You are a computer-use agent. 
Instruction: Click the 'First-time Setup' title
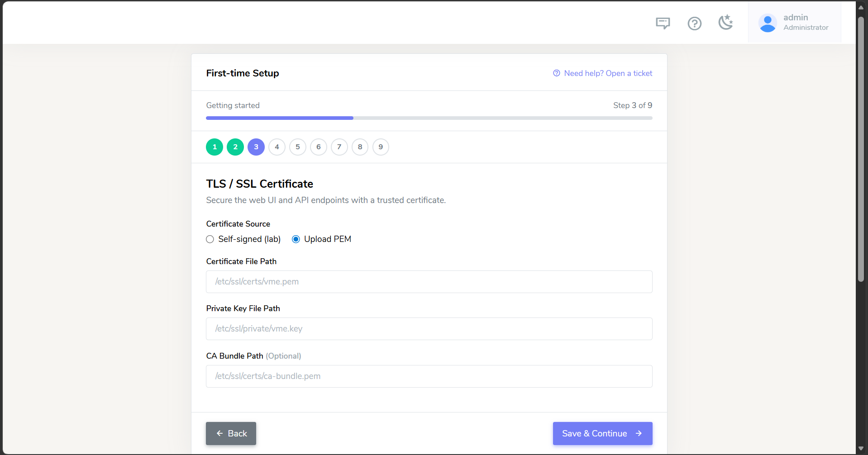pyautogui.click(x=243, y=73)
